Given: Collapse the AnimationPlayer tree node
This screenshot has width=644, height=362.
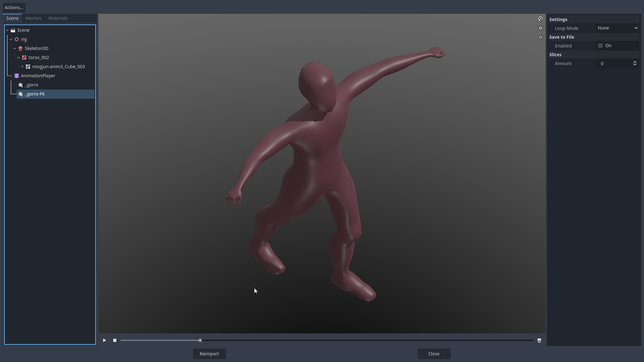Looking at the screenshot, I should coord(11,76).
